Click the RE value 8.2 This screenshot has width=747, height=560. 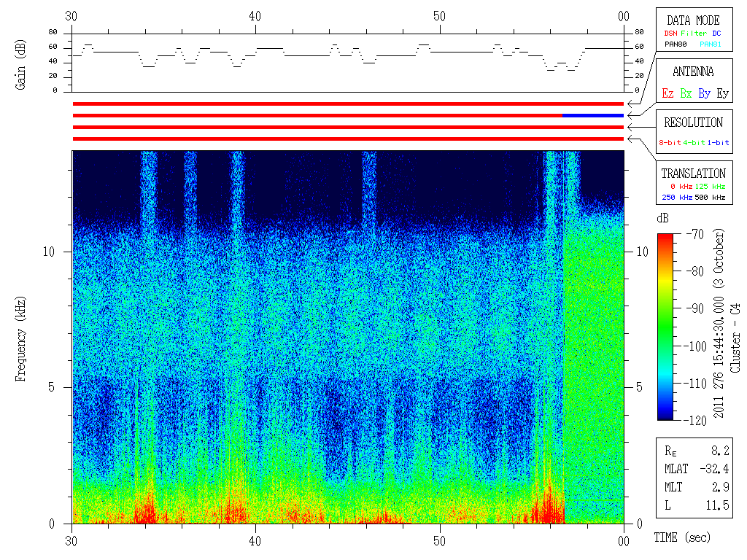coord(720,451)
